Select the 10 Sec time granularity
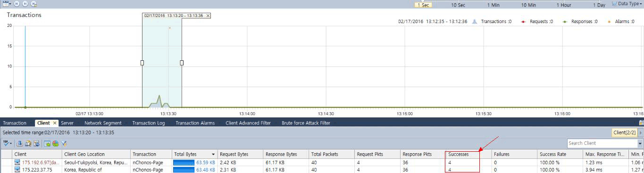Screen dimensions: 644x173 pyautogui.click(x=458, y=5)
